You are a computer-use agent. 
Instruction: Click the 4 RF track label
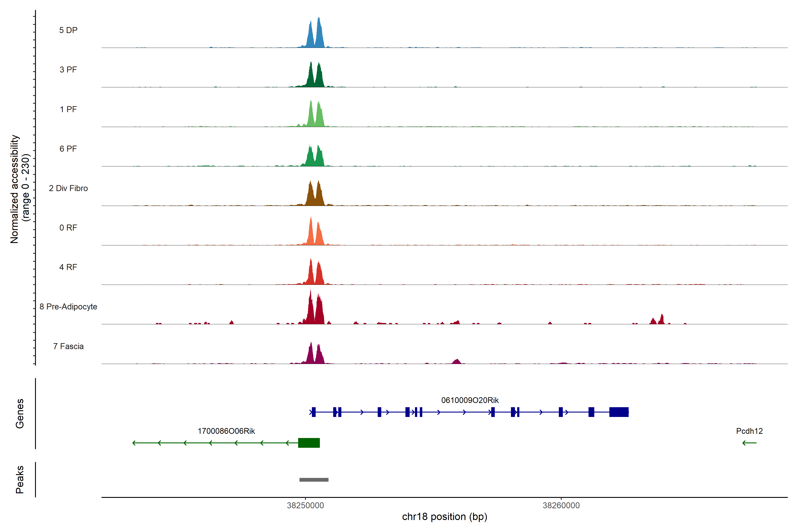pos(68,267)
